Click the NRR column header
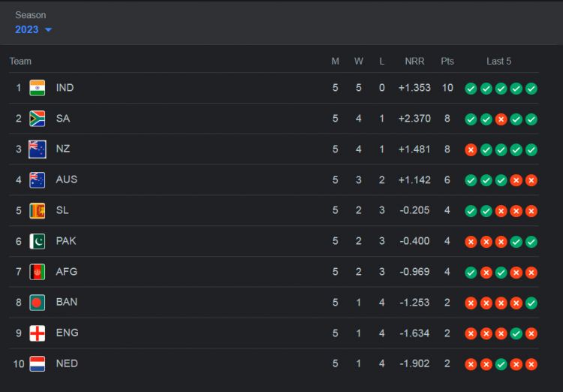The image size is (563, 392). pos(414,62)
